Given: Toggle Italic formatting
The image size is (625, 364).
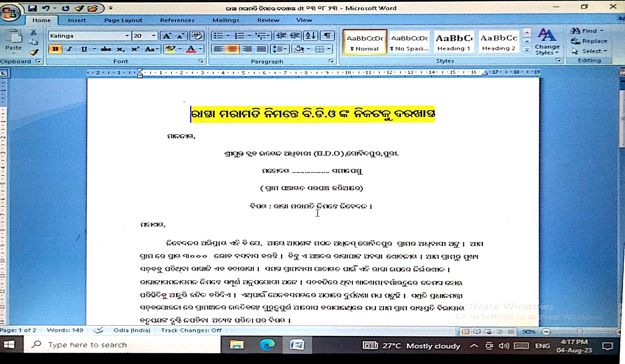Looking at the screenshot, I should (x=69, y=49).
